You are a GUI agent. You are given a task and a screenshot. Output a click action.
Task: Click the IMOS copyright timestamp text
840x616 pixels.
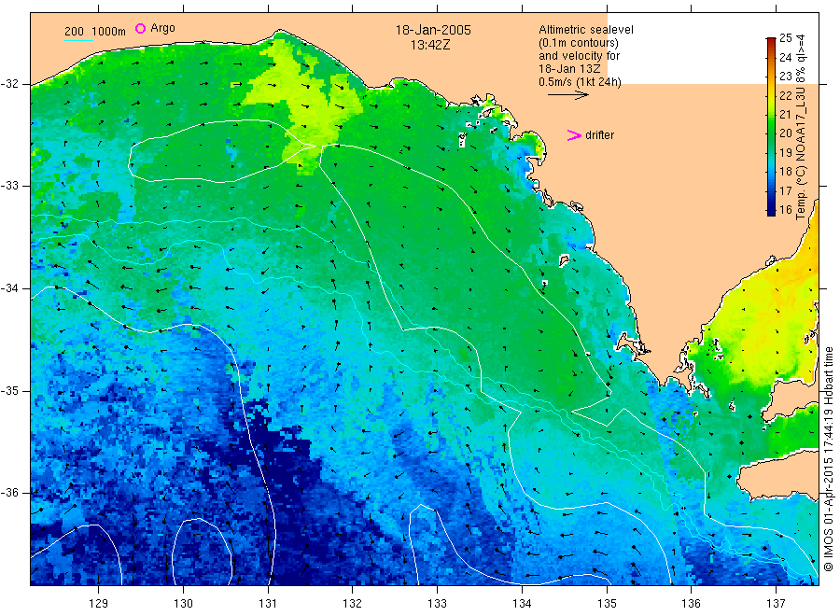829,459
